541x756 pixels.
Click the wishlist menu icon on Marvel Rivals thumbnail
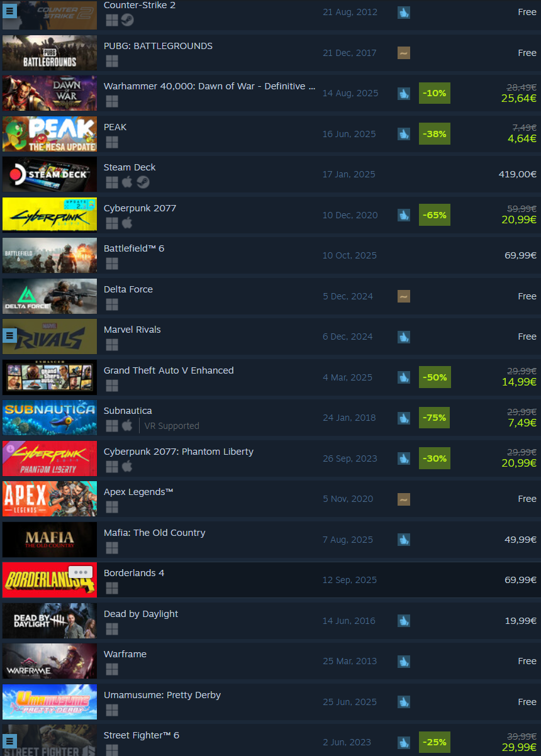pos(9,336)
